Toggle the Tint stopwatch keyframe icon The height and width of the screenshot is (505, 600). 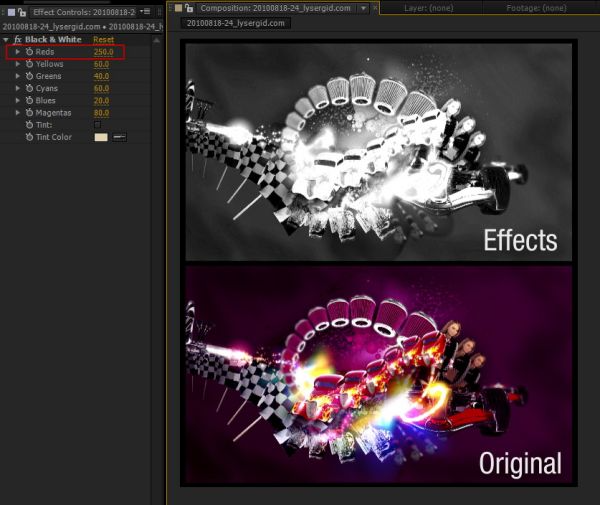[x=29, y=125]
